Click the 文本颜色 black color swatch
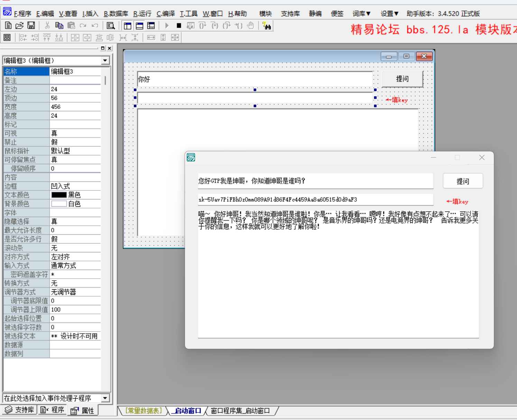This screenshot has height=420, width=517. click(x=59, y=195)
